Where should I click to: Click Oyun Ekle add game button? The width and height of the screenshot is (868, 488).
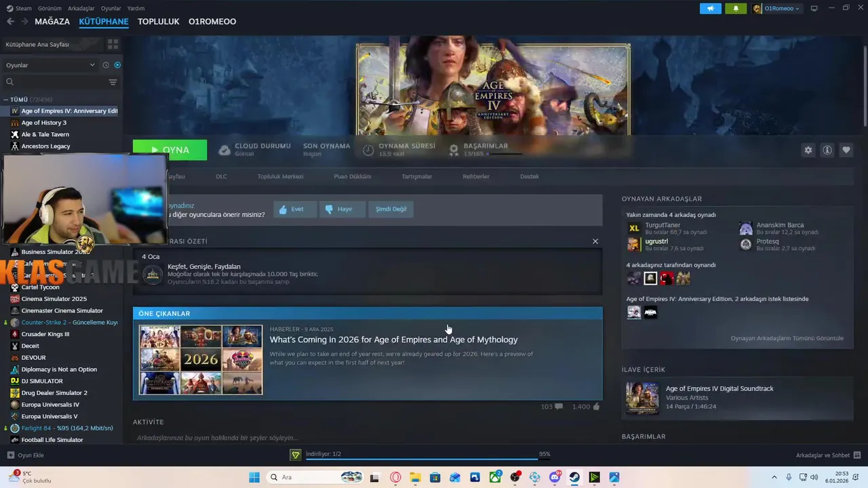click(25, 455)
